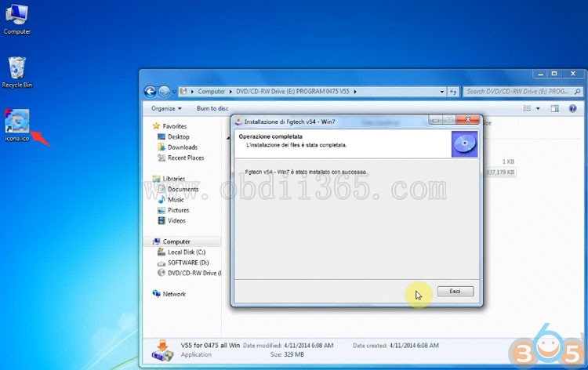
Task: Click Computer in the address bar
Action: click(211, 92)
